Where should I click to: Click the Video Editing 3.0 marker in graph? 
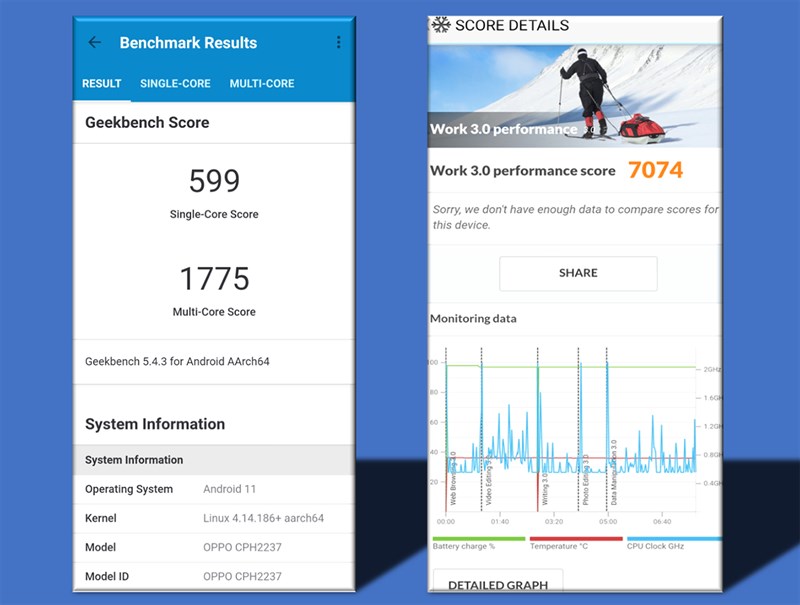pos(488,480)
